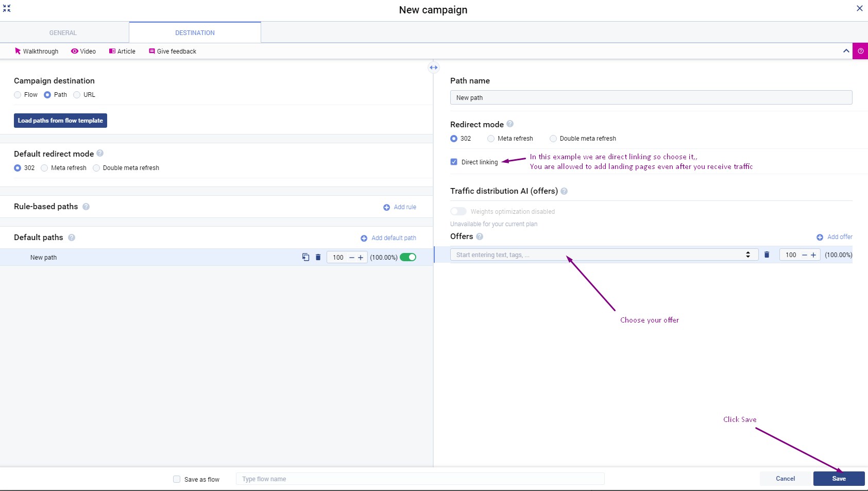Select URL as campaign destination

[x=77, y=95]
